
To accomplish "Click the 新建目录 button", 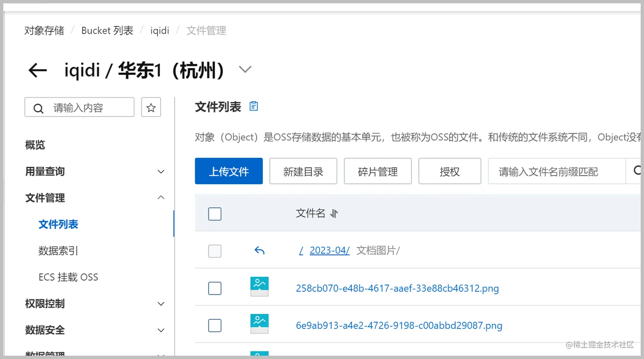I will (x=303, y=171).
